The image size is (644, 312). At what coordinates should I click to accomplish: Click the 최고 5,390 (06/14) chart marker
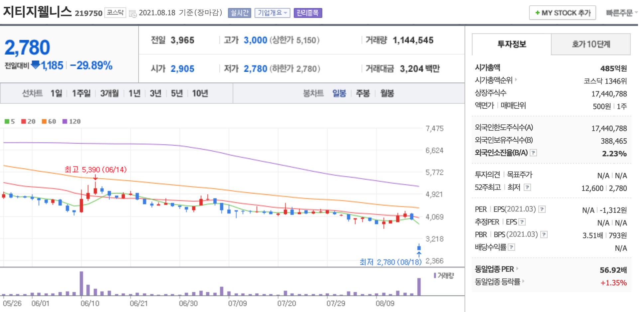[x=96, y=170]
